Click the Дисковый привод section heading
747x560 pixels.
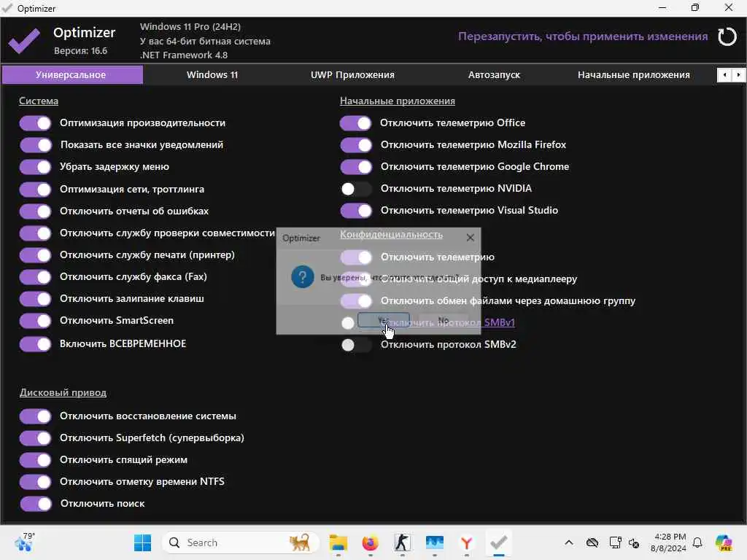pyautogui.click(x=63, y=393)
